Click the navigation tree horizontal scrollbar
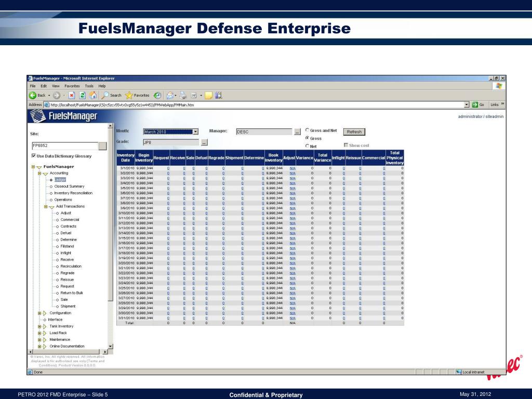 tap(68, 352)
